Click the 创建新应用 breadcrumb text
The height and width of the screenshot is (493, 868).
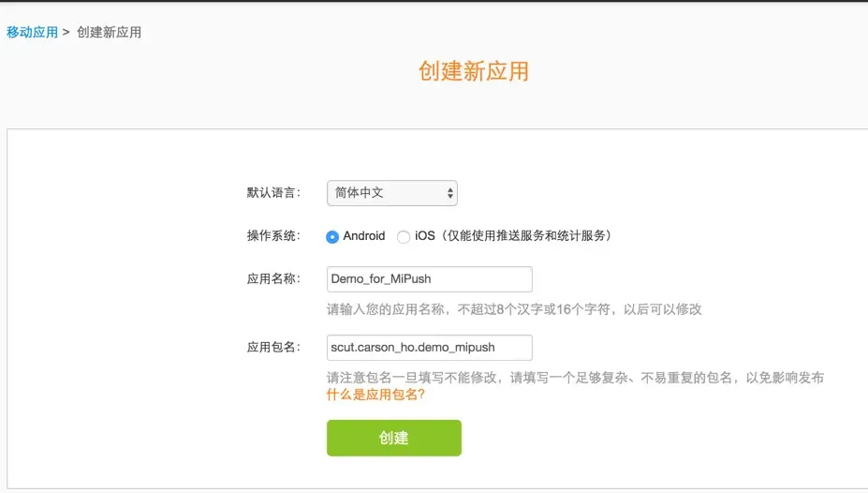tap(109, 33)
